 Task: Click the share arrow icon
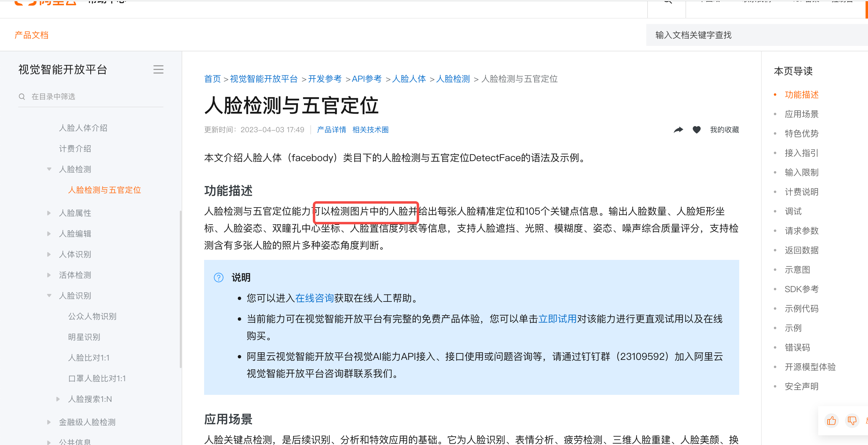point(678,130)
